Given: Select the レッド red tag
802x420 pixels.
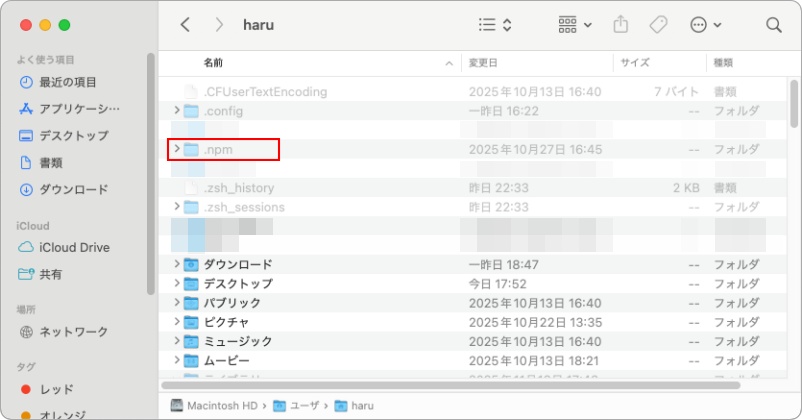Looking at the screenshot, I should 56,389.
